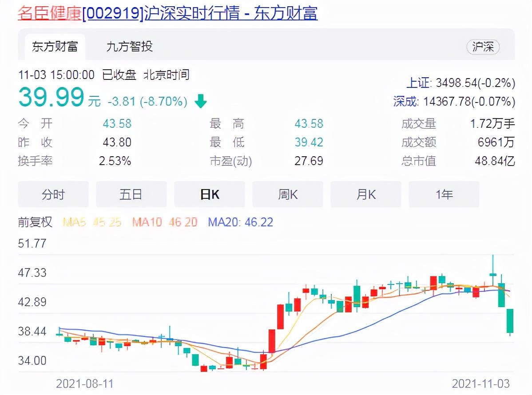Viewport: 532px width, 395px height.
Task: Select the 日K chart view
Action: (210, 194)
